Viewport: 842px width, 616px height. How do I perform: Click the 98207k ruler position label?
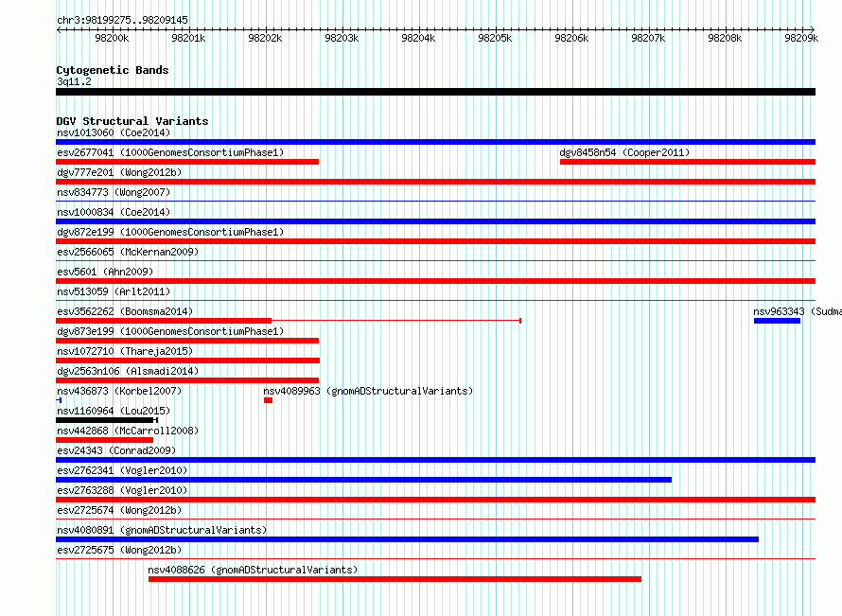pos(648,38)
